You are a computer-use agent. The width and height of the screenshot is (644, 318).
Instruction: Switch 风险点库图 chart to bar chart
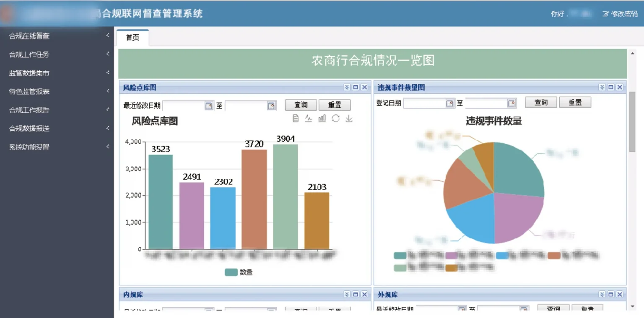tap(322, 119)
